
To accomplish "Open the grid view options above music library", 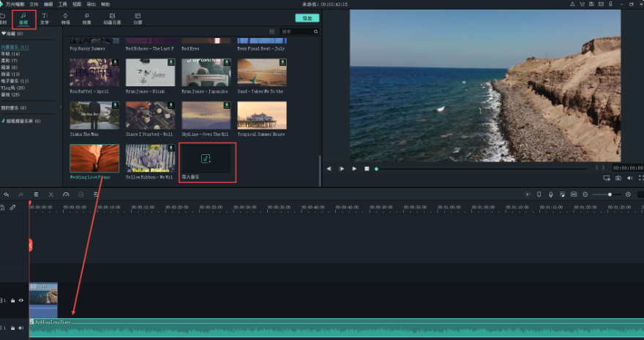I will (272, 32).
